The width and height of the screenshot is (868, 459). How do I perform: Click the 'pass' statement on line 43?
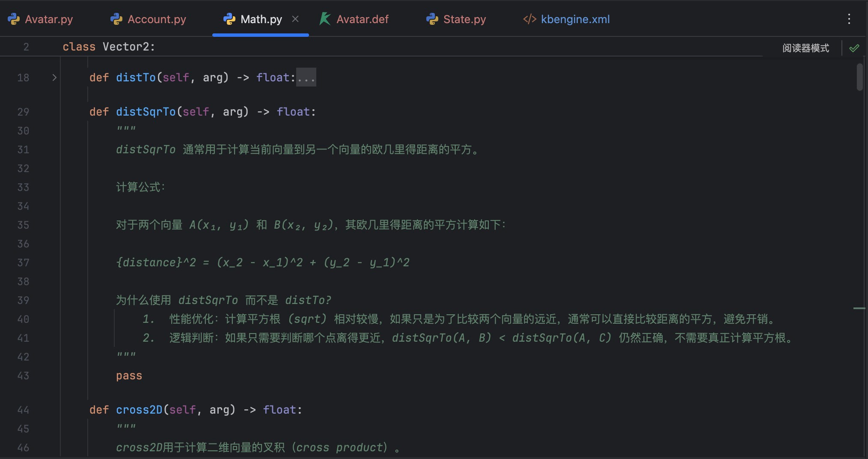click(129, 376)
